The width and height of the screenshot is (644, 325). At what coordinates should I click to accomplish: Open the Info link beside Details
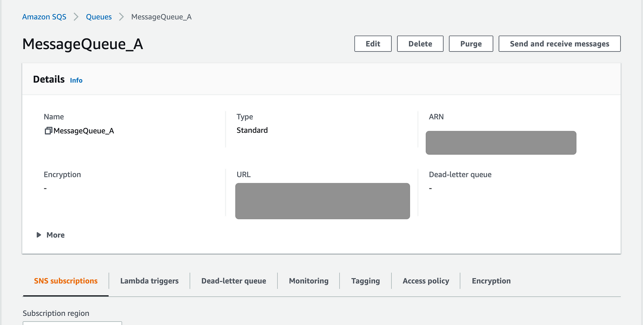76,80
